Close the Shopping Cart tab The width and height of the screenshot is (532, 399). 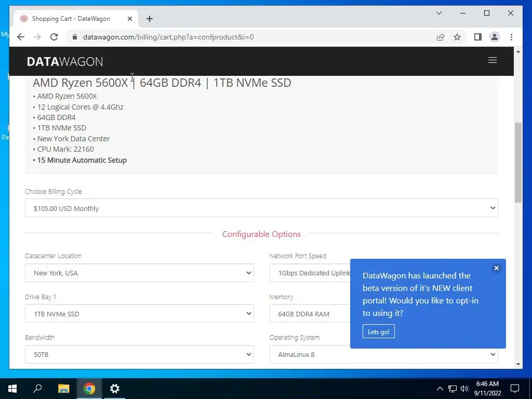[129, 19]
